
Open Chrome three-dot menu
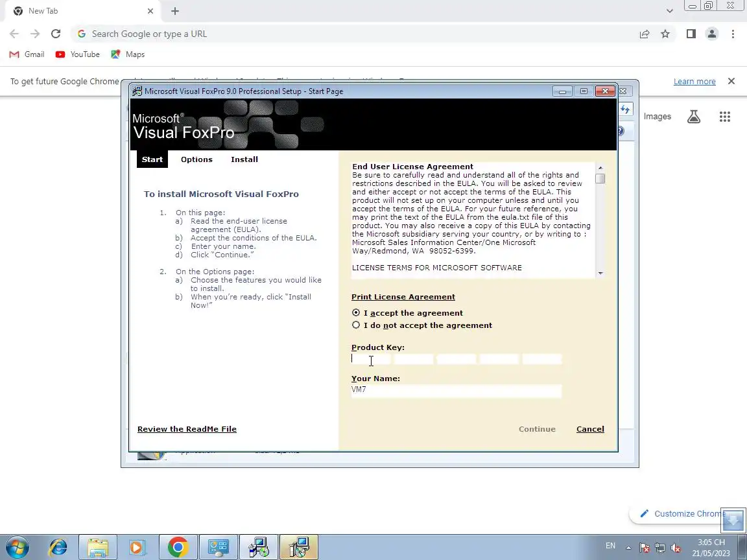pos(733,34)
